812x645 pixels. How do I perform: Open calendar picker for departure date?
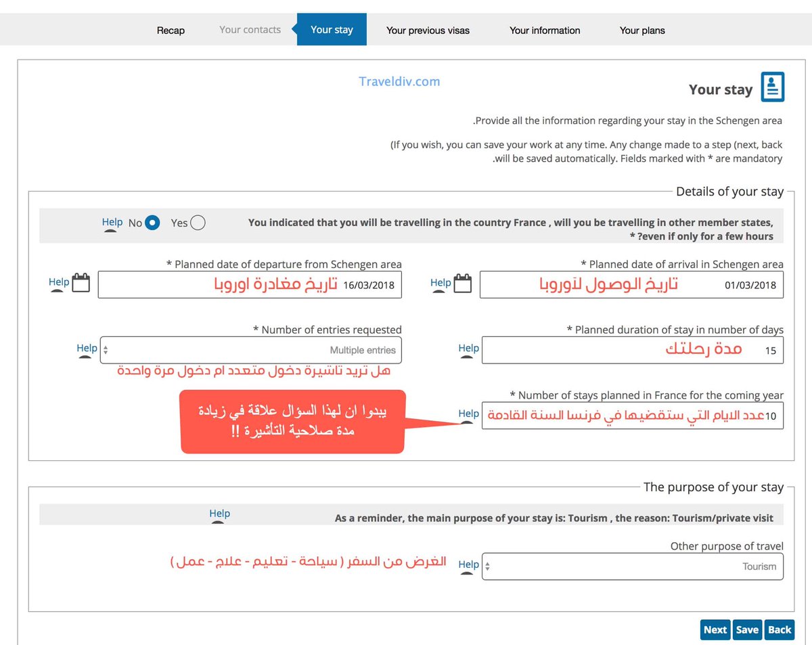(81, 282)
